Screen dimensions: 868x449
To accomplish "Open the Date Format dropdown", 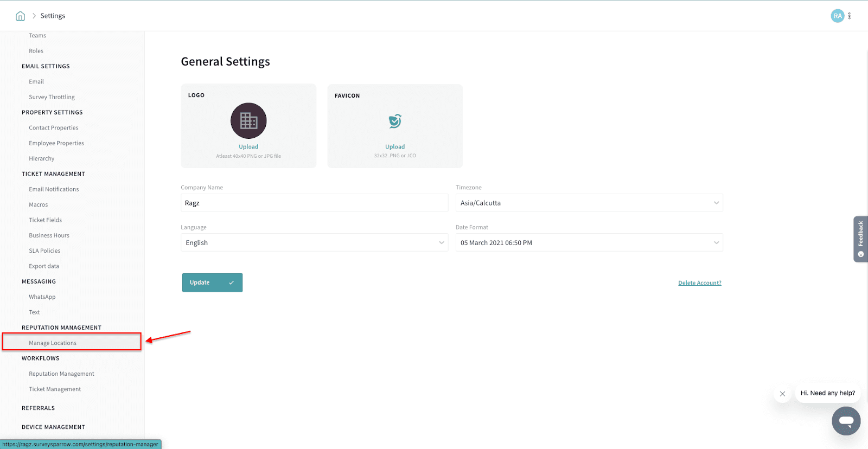I will (589, 243).
